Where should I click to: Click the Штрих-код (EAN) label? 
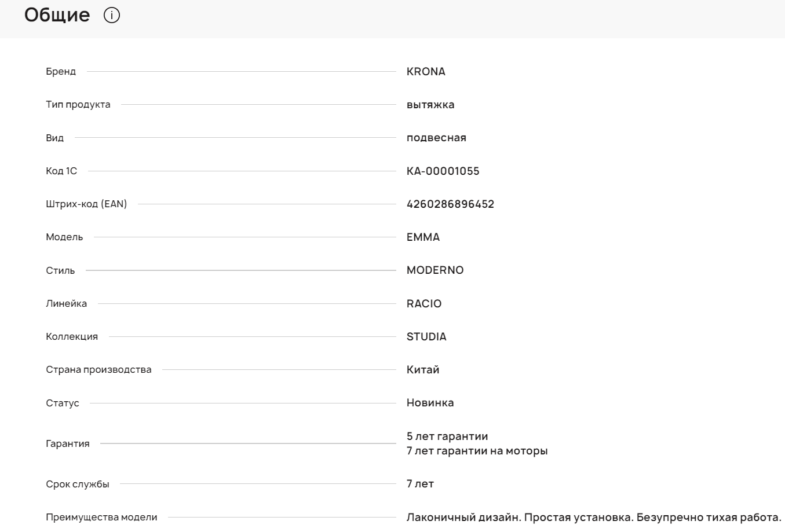(x=86, y=204)
